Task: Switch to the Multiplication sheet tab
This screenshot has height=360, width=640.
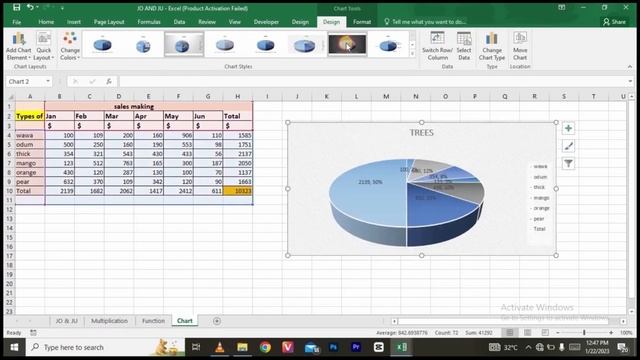Action: [109, 321]
